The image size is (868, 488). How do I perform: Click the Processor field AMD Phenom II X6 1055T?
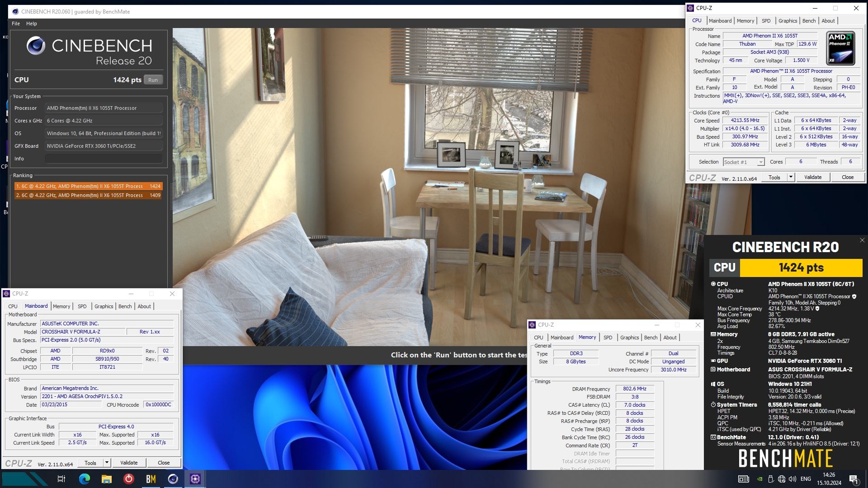pos(104,108)
